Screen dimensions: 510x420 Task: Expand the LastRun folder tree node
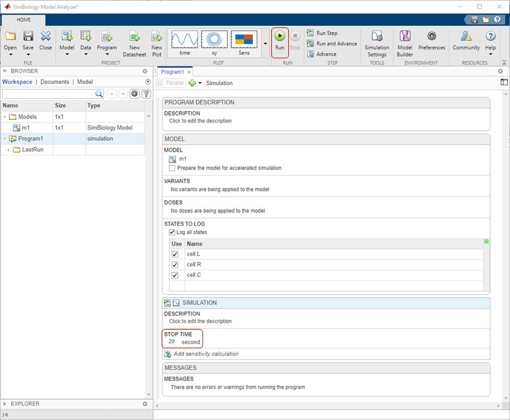(x=9, y=150)
